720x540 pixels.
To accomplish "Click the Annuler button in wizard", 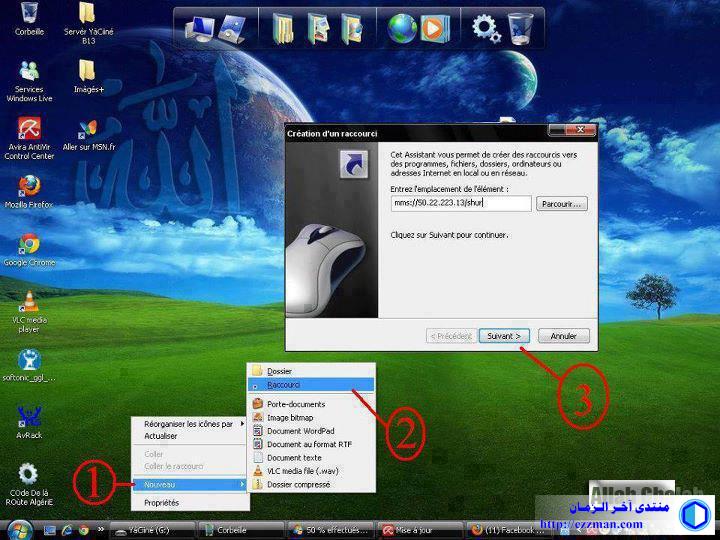I will (563, 336).
